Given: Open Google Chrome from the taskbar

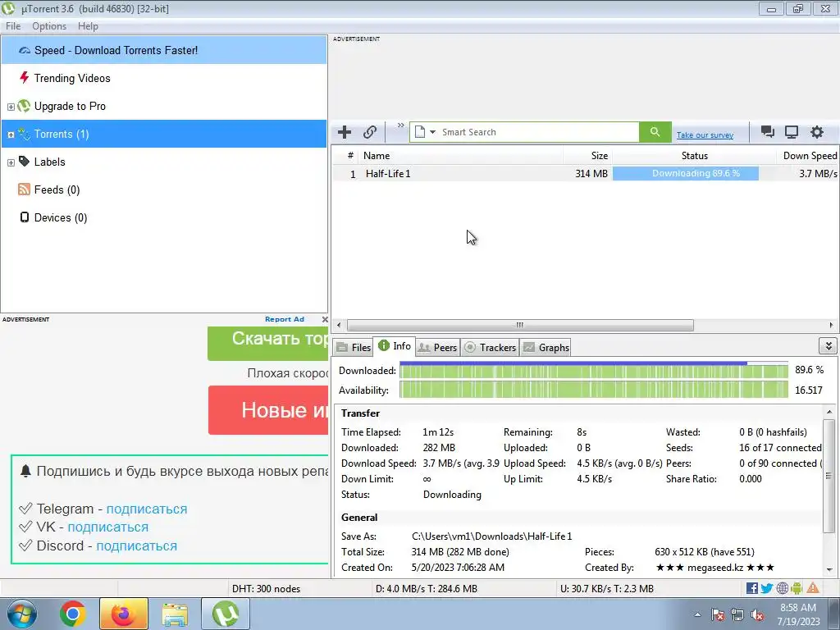Looking at the screenshot, I should tap(73, 614).
